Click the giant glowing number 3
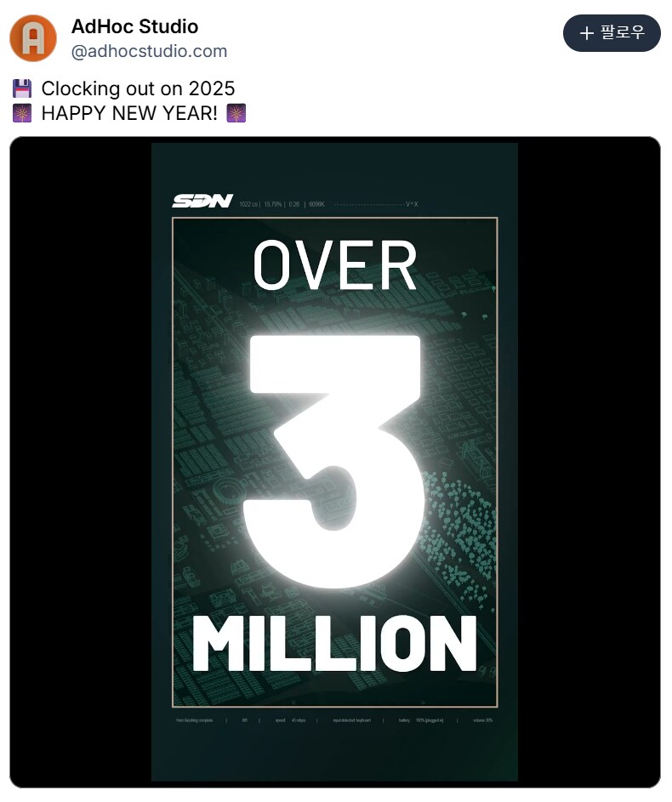Image resolution: width=672 pixels, height=802 pixels. coord(334,459)
